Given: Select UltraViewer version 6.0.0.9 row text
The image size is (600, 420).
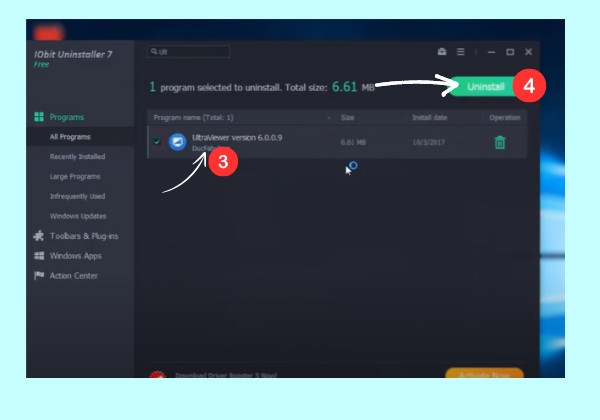Looking at the screenshot, I should click(x=237, y=138).
